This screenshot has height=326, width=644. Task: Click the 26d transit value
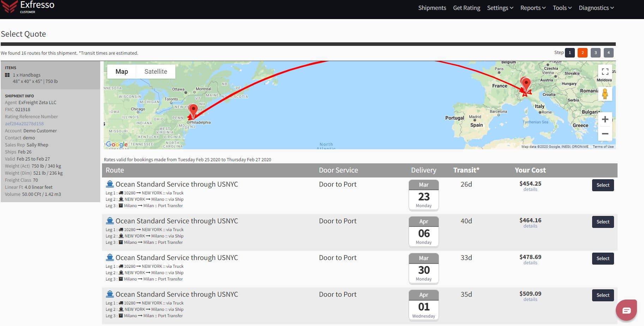pos(466,184)
